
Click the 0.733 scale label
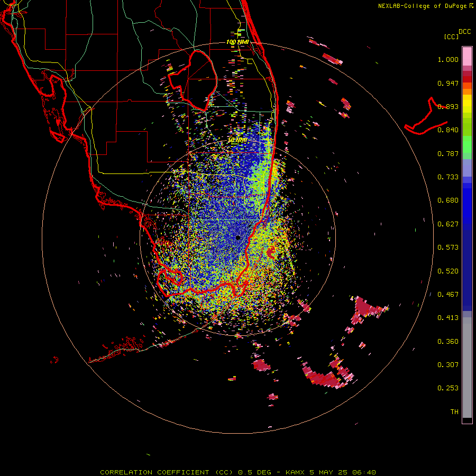pos(448,177)
